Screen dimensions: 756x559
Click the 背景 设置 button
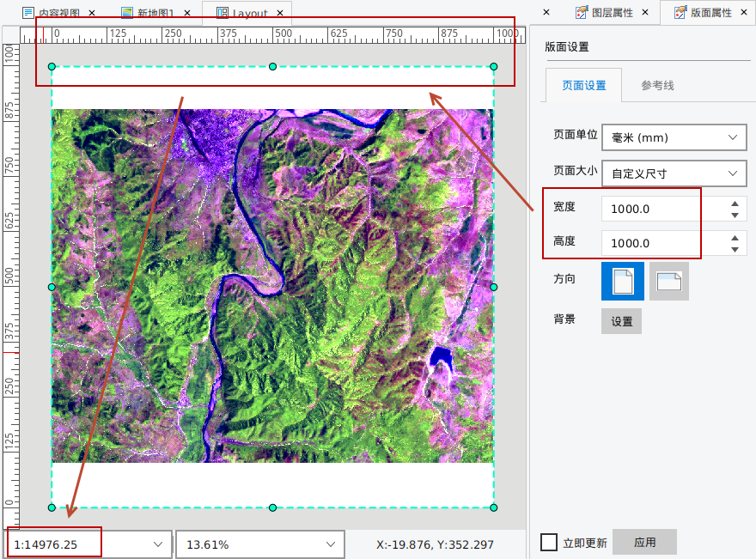point(621,322)
